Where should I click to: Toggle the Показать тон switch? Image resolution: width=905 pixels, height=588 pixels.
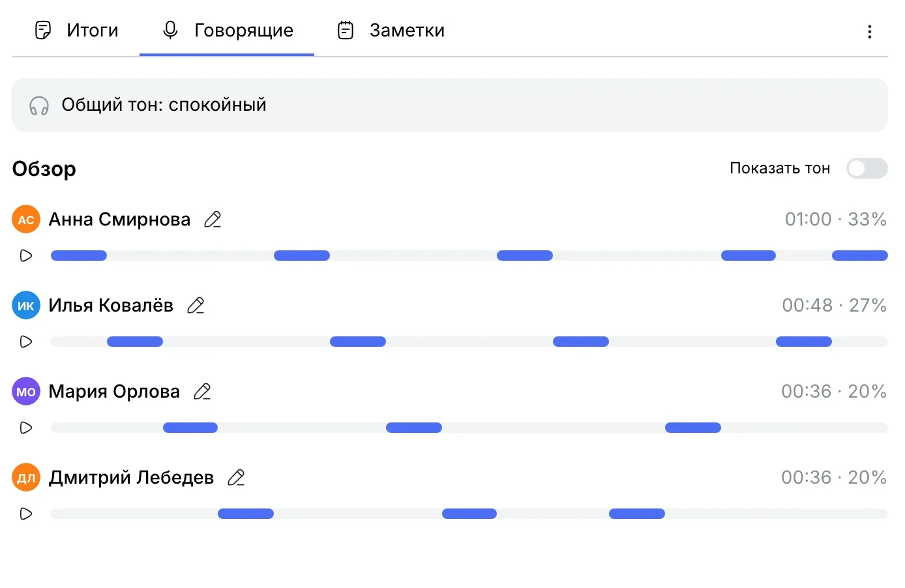(x=867, y=168)
